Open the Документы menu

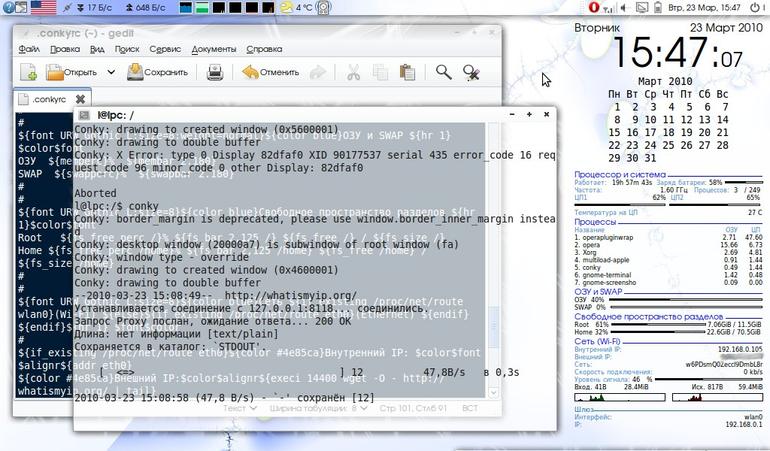tap(214, 49)
